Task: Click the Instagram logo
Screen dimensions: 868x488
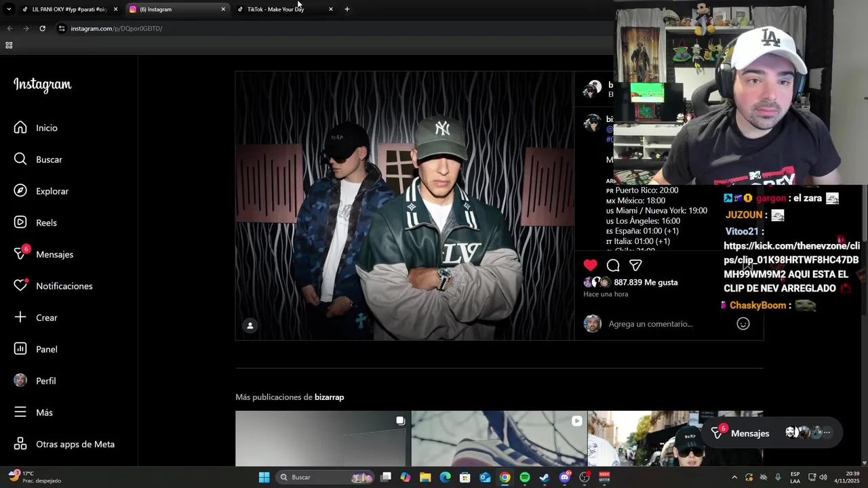Action: 42,85
